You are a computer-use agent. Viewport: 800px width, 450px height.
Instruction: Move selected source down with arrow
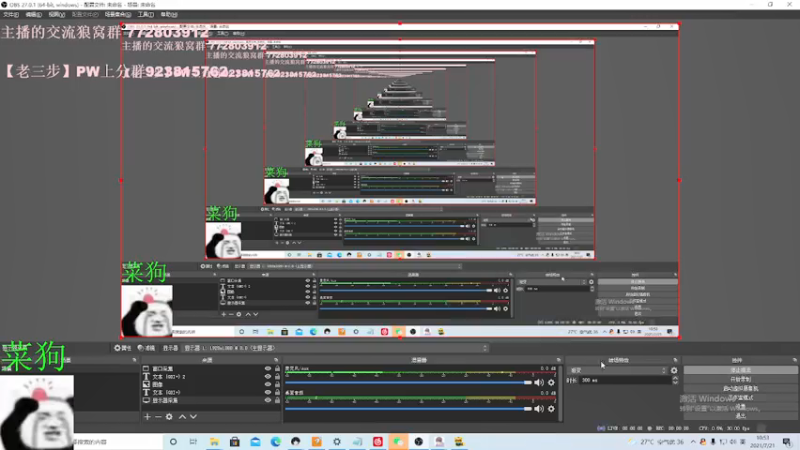(193, 417)
